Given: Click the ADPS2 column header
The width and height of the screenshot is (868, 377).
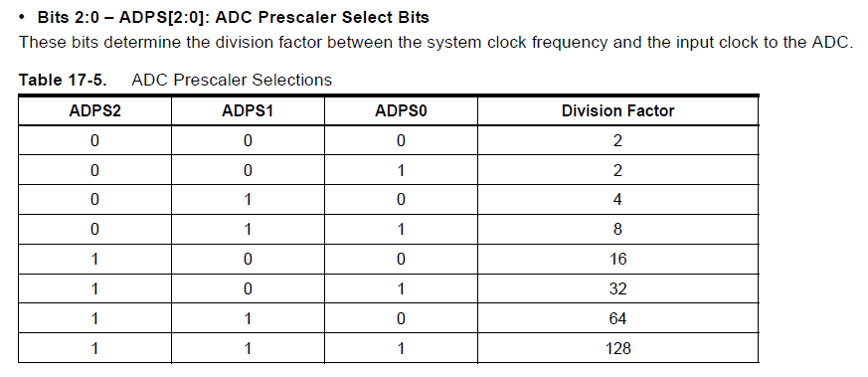Looking at the screenshot, I should click(x=94, y=110).
